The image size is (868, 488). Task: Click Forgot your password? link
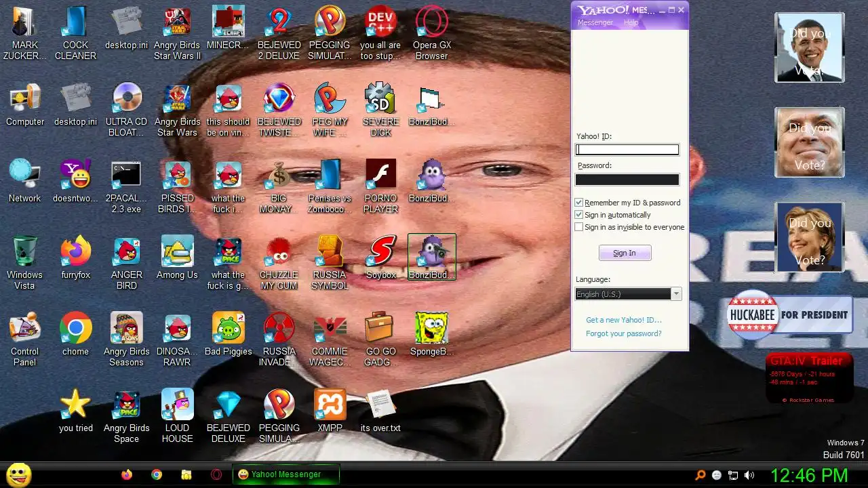click(623, 333)
